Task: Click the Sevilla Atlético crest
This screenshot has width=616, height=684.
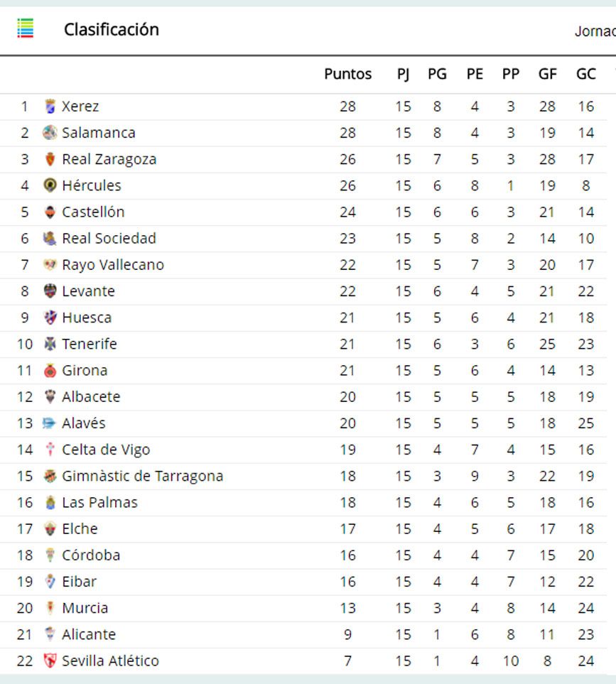Action: click(x=50, y=661)
